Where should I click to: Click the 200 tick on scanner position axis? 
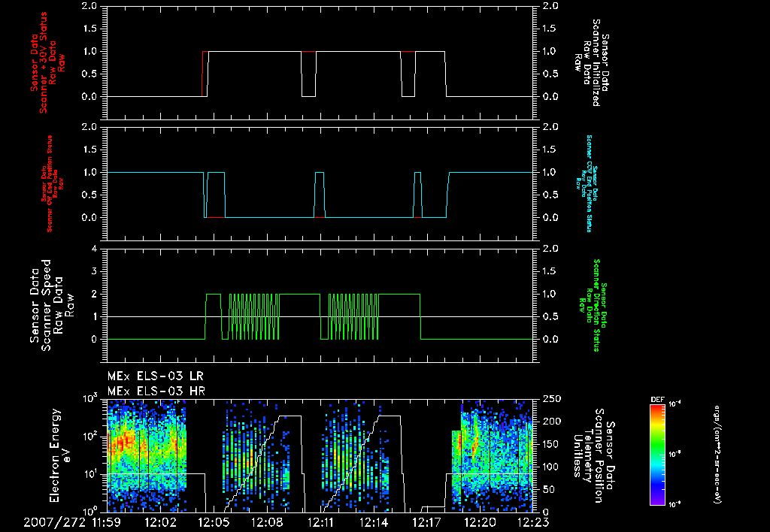pyautogui.click(x=551, y=422)
